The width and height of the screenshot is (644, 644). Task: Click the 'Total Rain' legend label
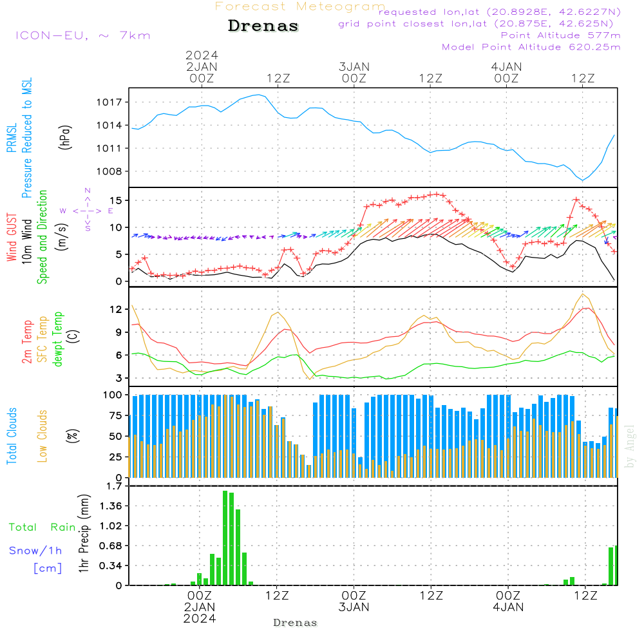tap(43, 527)
